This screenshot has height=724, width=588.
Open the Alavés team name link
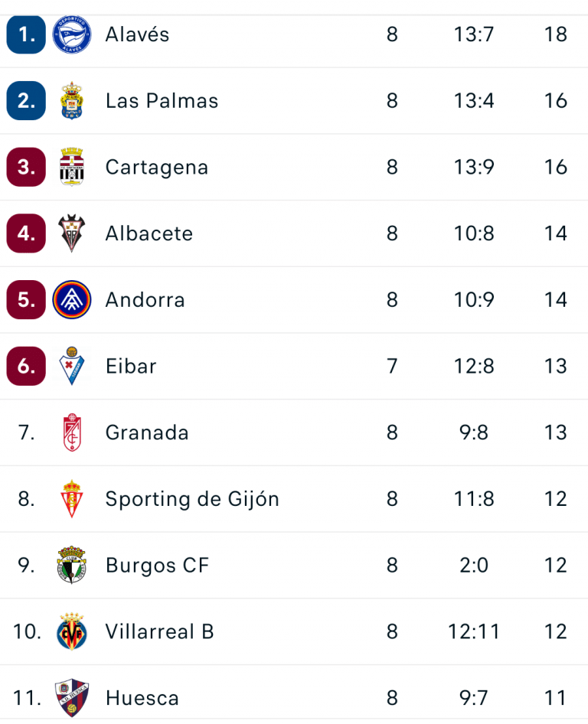(137, 34)
